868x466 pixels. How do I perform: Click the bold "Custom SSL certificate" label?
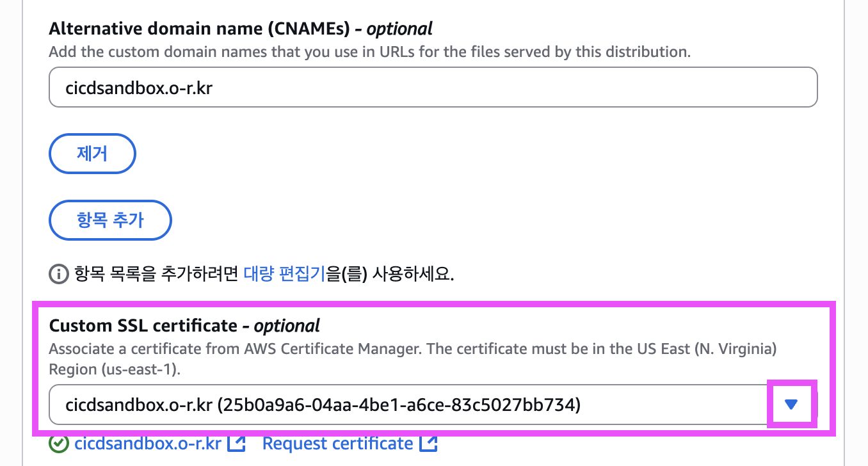pyautogui.click(x=143, y=326)
